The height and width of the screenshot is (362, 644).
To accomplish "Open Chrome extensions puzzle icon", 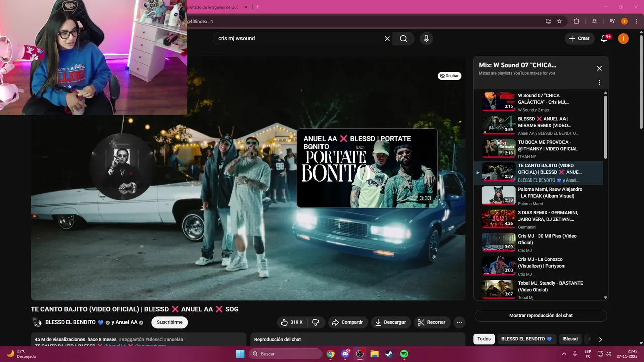I will click(x=577, y=21).
